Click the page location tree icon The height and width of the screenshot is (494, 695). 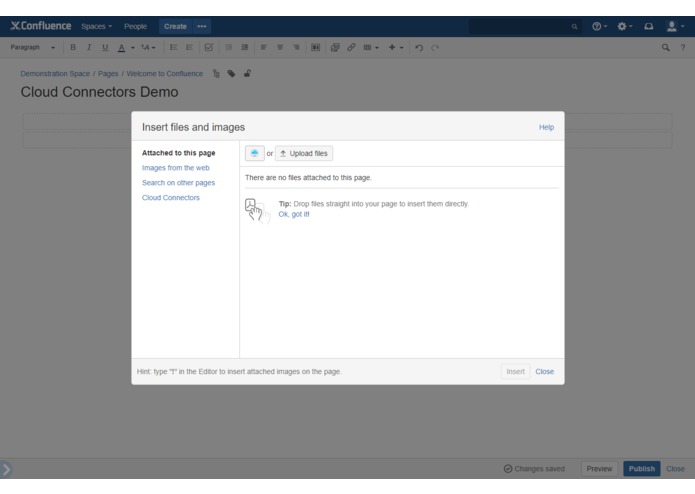(x=216, y=74)
